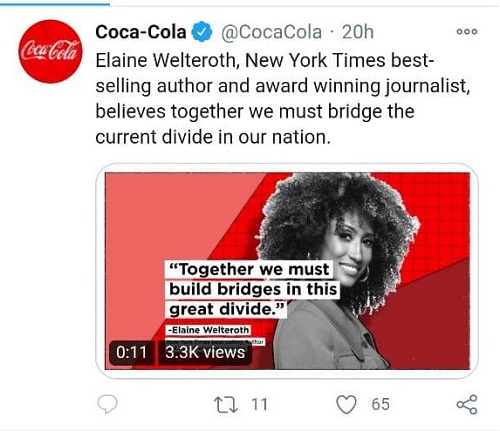Viewport: 500px width, 431px height.
Task: Open the @CocaCola handle link
Action: [271, 32]
